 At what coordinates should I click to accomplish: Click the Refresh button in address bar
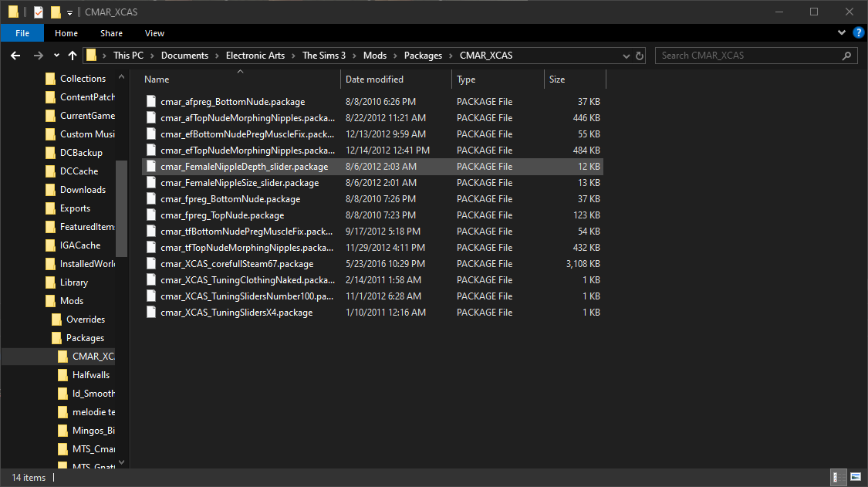point(639,56)
